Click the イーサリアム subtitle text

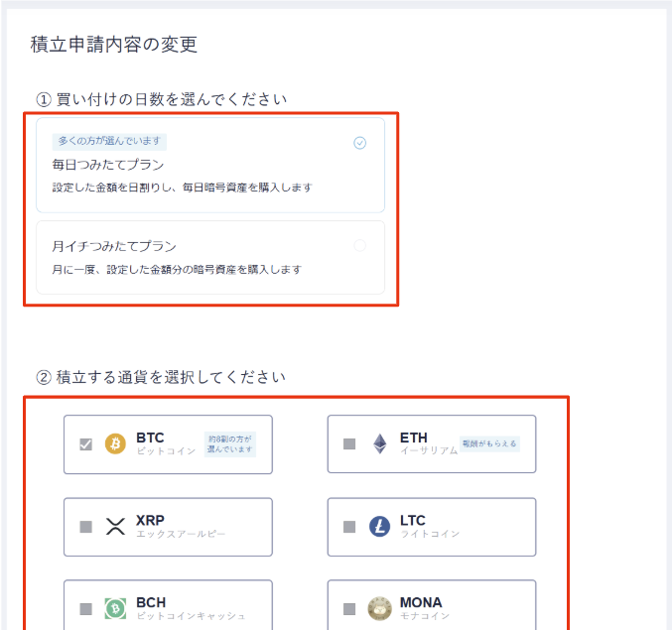429,450
